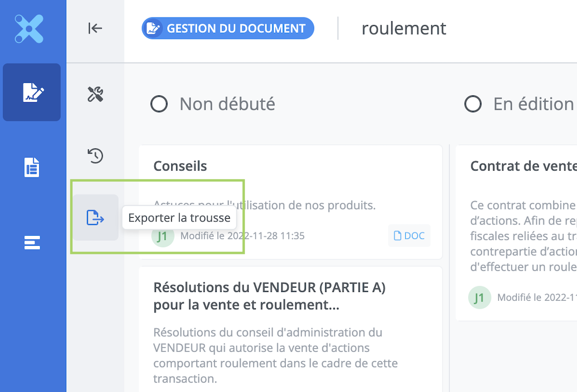Open the tools wrench and screwdriver icon
577x392 pixels.
pyautogui.click(x=95, y=94)
